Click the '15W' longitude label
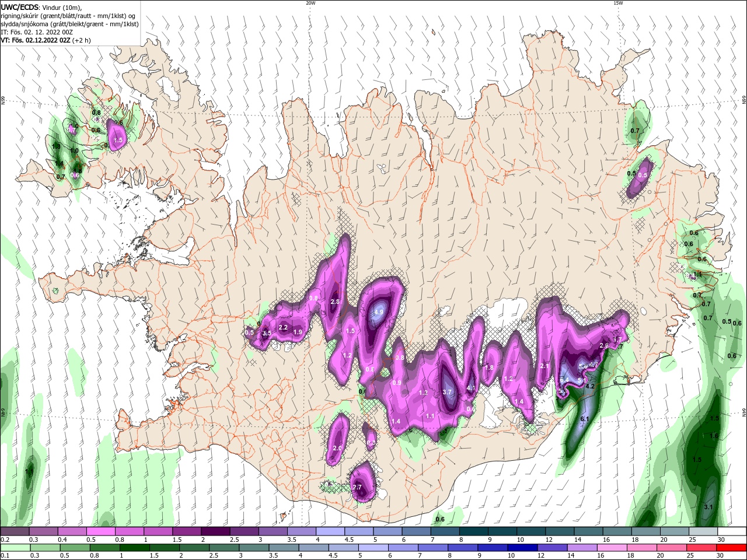 (x=618, y=3)
